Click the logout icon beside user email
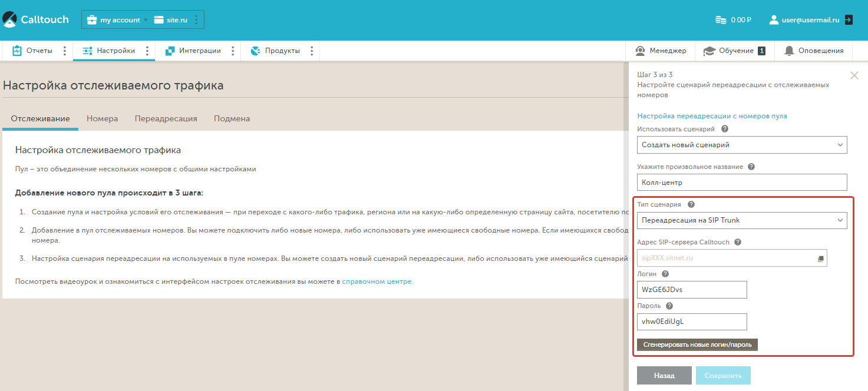 click(x=849, y=19)
